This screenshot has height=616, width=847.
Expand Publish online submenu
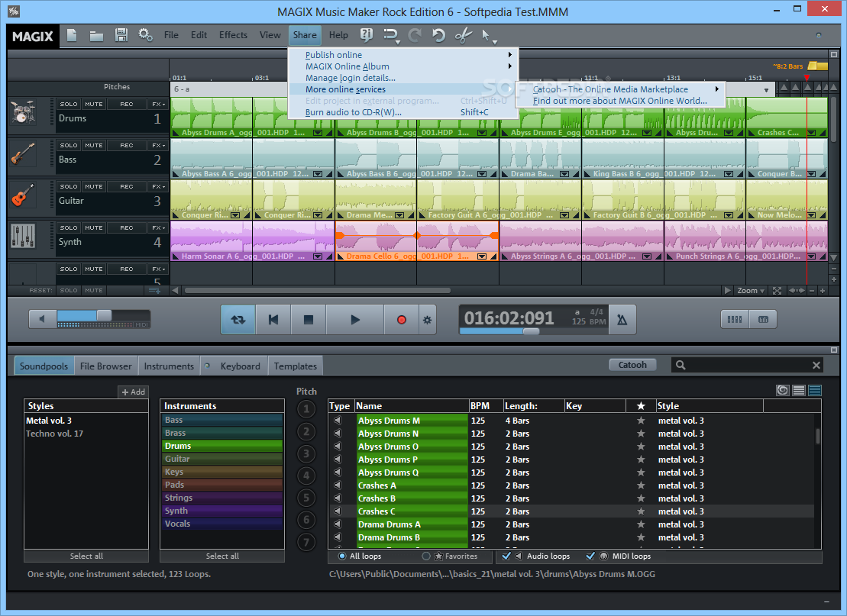point(404,54)
